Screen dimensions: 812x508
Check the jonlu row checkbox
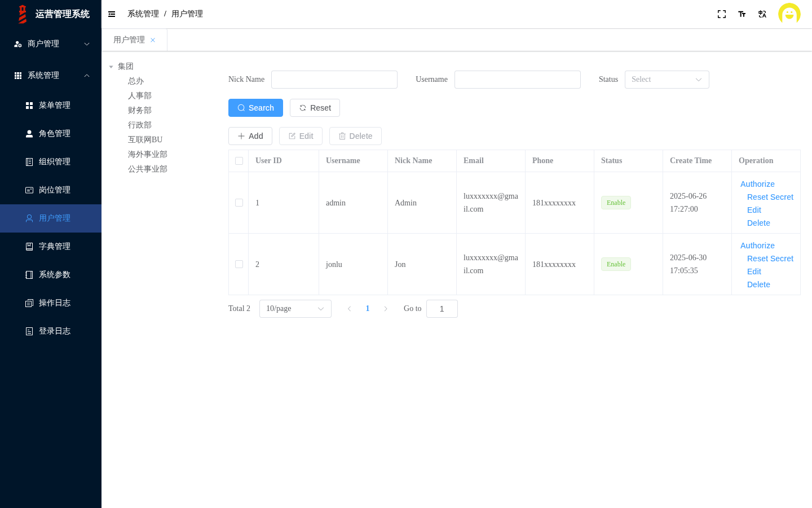click(x=239, y=264)
